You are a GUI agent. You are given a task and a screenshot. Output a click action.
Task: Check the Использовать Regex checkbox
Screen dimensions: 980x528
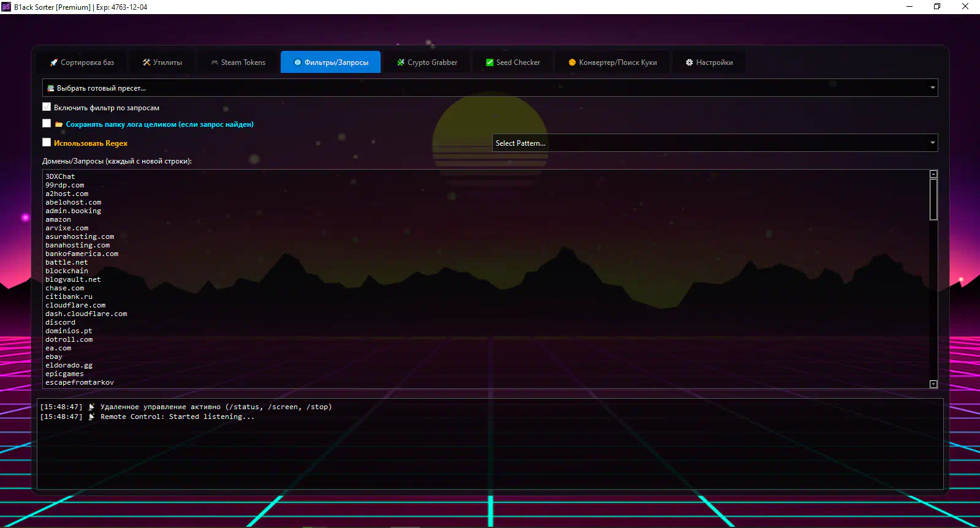click(x=47, y=143)
